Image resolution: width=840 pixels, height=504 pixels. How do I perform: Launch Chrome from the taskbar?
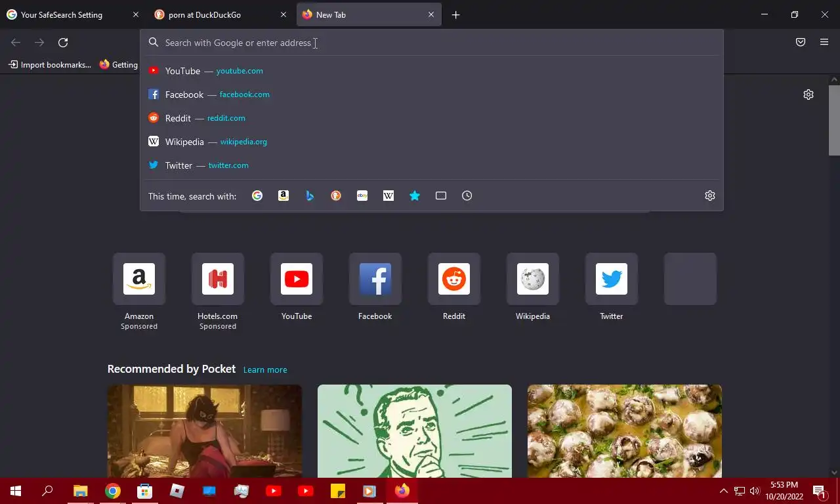[113, 491]
